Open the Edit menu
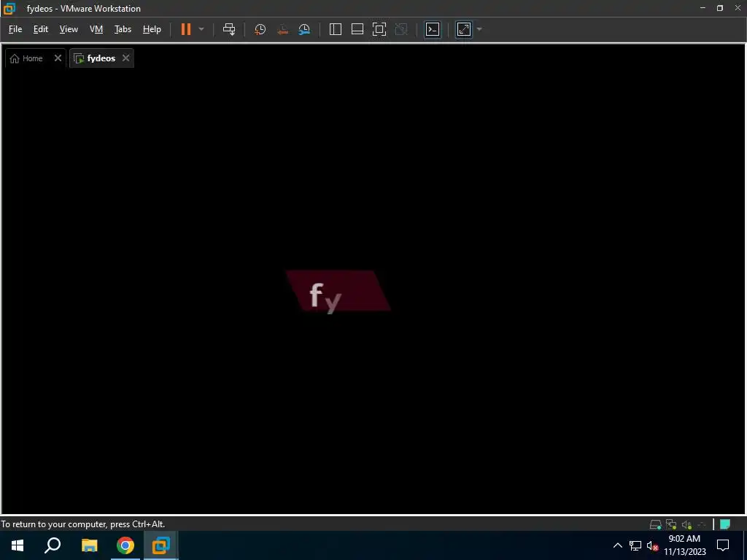747x560 pixels. [x=41, y=29]
